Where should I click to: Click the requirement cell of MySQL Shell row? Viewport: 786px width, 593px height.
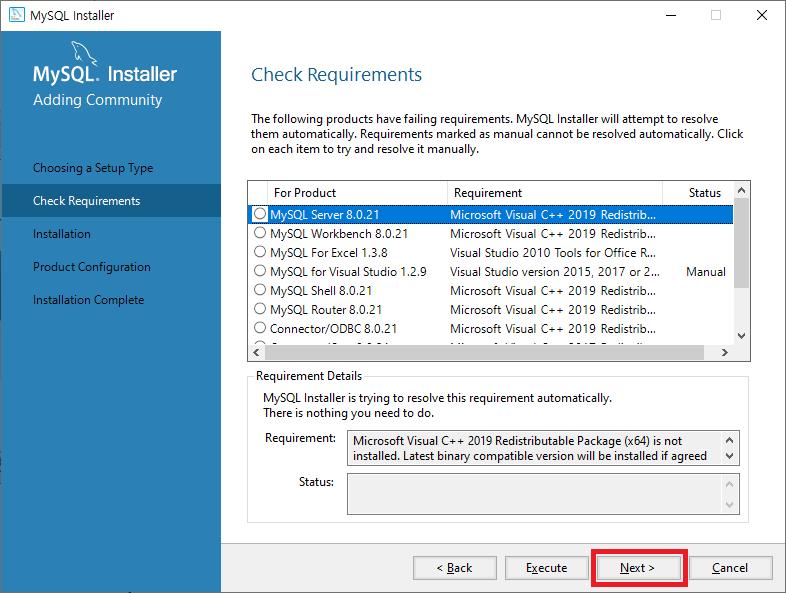[x=553, y=291]
